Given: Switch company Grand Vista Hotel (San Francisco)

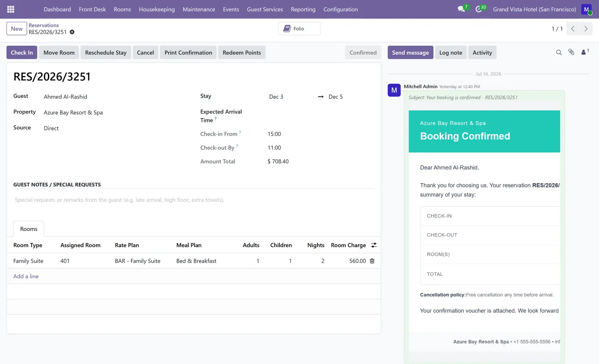Looking at the screenshot, I should pyautogui.click(x=534, y=9).
